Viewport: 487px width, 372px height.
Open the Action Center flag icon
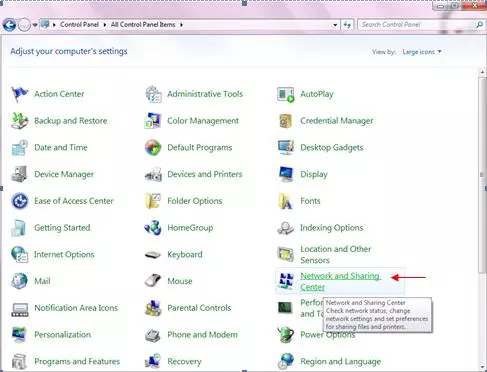pyautogui.click(x=19, y=94)
